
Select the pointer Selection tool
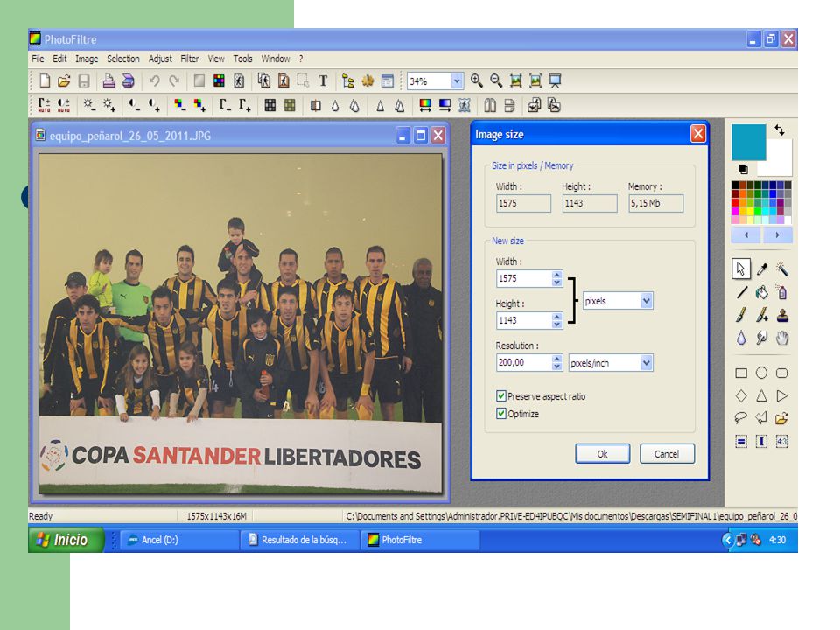(741, 269)
